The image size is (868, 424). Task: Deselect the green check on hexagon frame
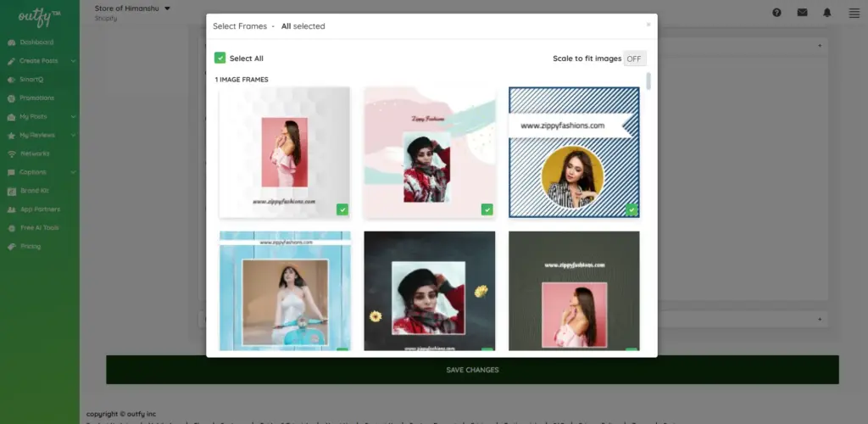coord(342,209)
